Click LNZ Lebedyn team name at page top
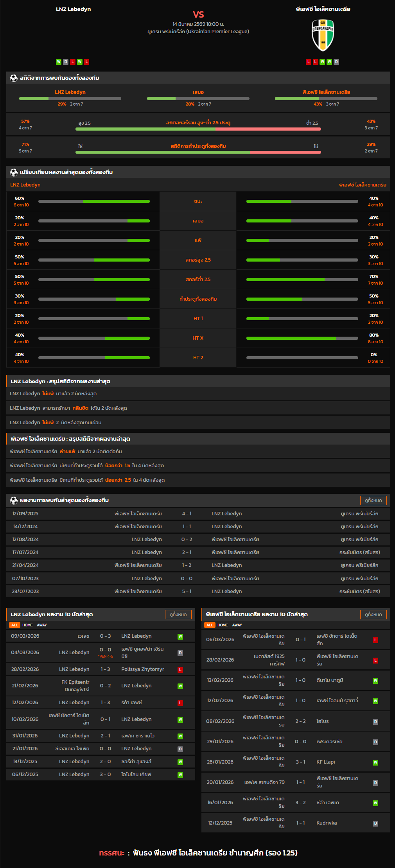The width and height of the screenshot is (395, 868). [x=73, y=9]
